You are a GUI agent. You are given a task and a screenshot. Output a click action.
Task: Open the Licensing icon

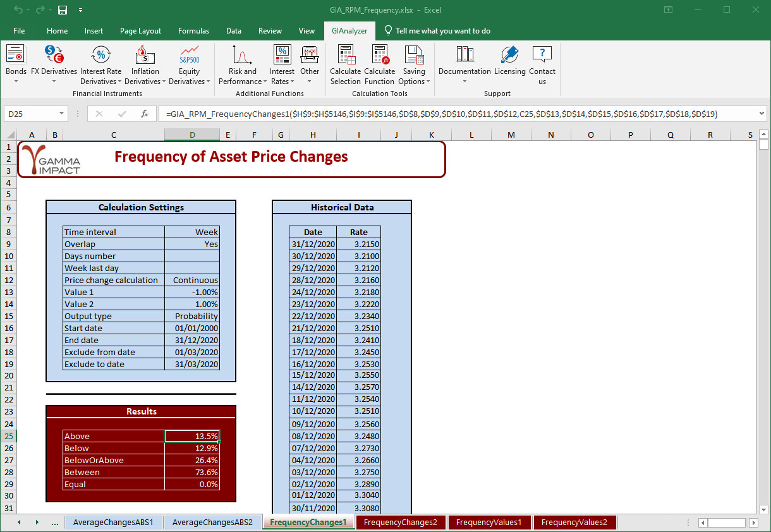click(509, 54)
